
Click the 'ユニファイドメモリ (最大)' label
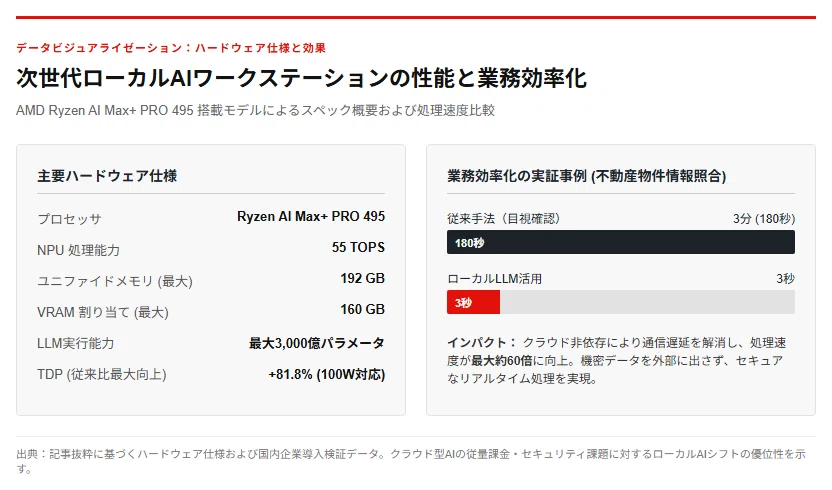[115, 281]
